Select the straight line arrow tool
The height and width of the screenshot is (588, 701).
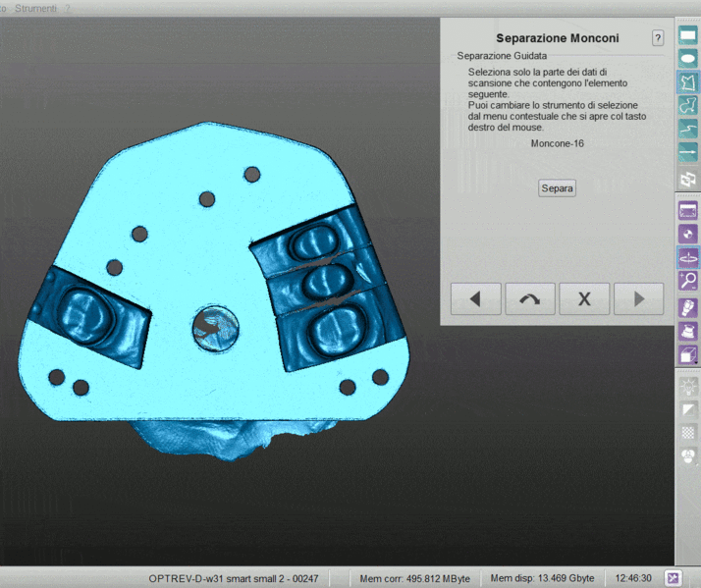tap(688, 152)
